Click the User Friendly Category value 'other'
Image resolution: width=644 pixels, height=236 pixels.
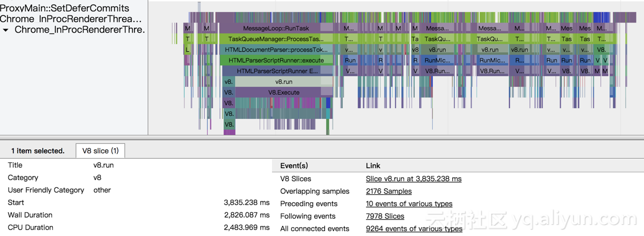[x=102, y=190]
